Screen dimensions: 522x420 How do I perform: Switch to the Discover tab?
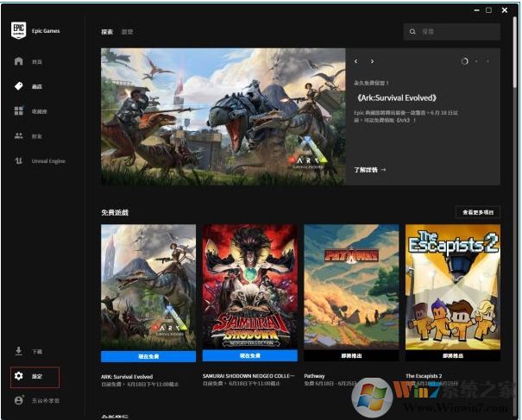click(107, 32)
